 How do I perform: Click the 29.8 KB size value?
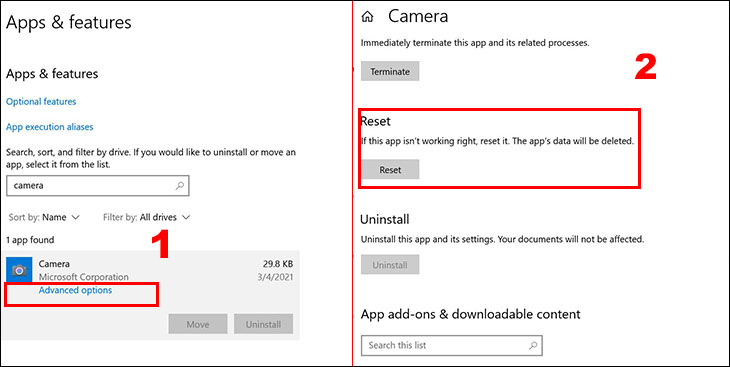(x=278, y=264)
